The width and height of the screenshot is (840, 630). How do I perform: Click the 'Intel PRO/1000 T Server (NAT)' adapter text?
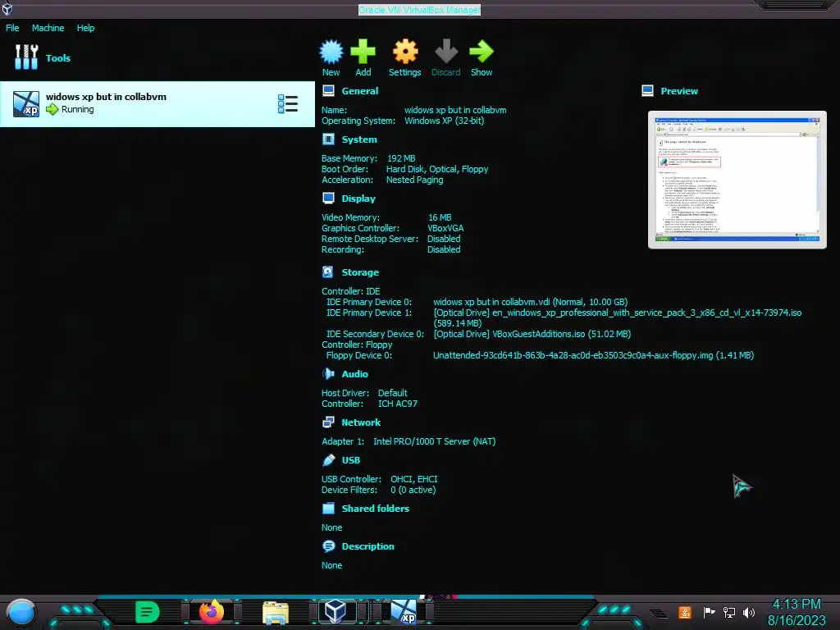coord(435,441)
